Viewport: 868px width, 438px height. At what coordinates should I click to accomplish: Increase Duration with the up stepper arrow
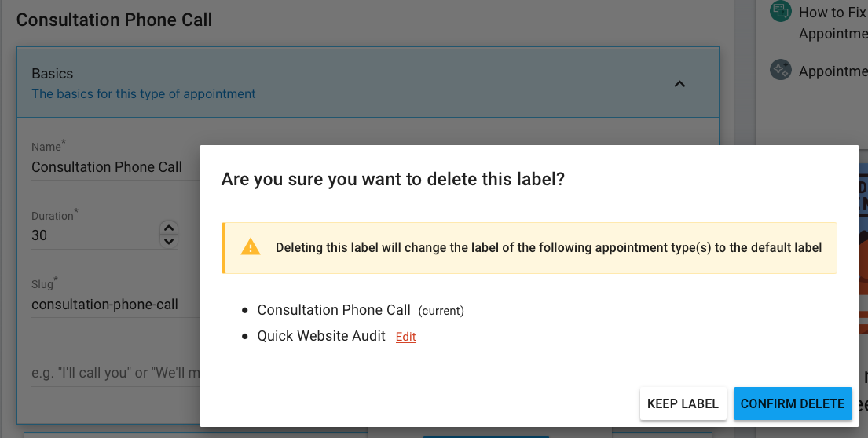coord(168,228)
